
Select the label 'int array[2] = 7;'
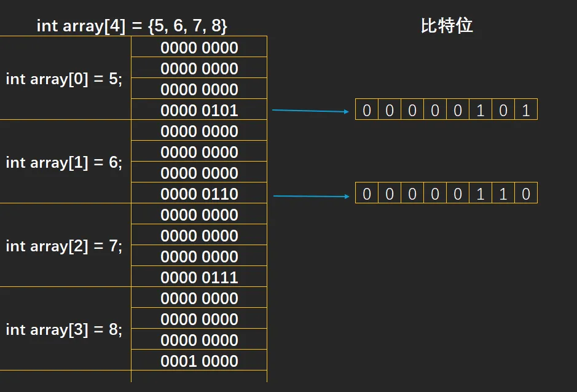[x=64, y=246]
